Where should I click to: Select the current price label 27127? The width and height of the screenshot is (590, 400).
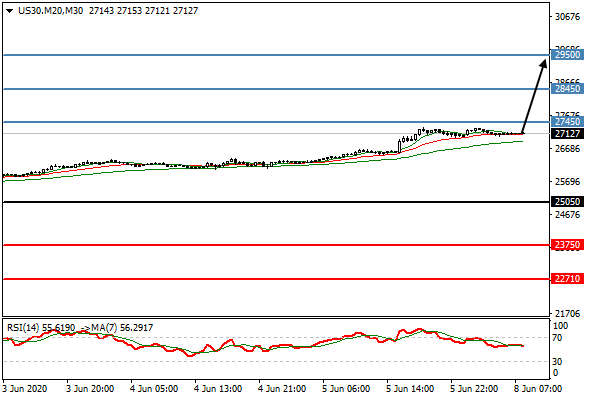567,134
